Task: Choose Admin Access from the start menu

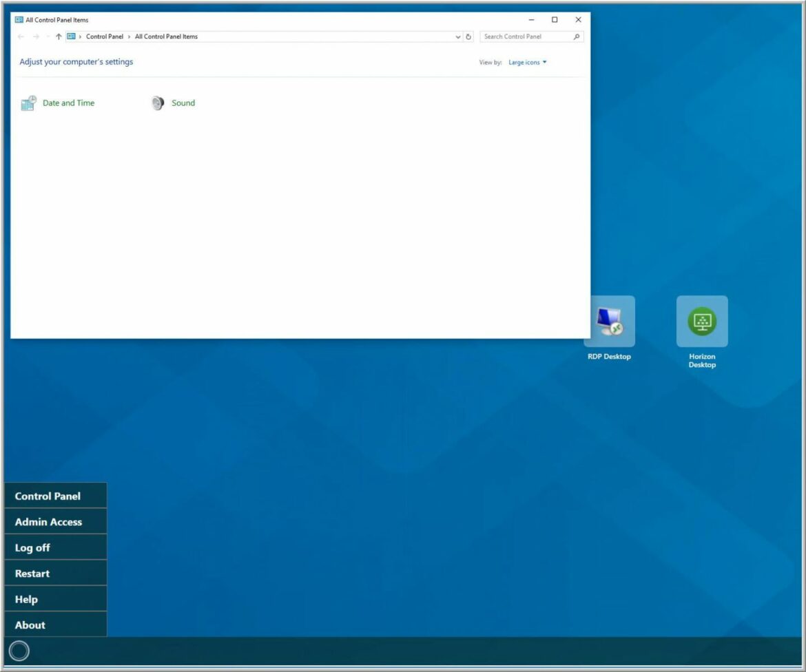Action: pyautogui.click(x=56, y=521)
